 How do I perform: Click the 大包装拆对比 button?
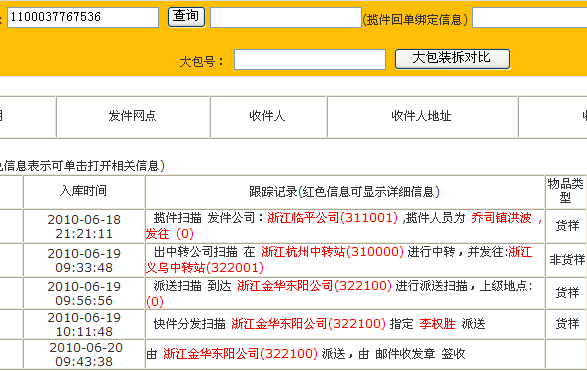(452, 59)
